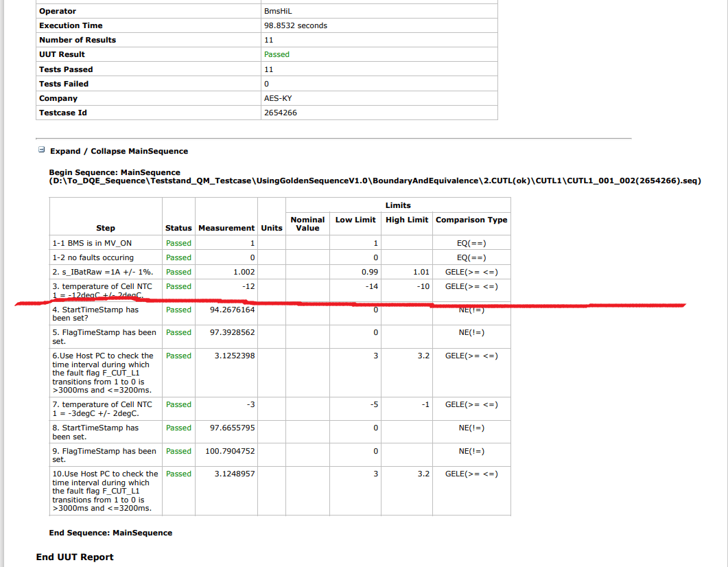Select the Company value AES-KY

[x=278, y=98]
